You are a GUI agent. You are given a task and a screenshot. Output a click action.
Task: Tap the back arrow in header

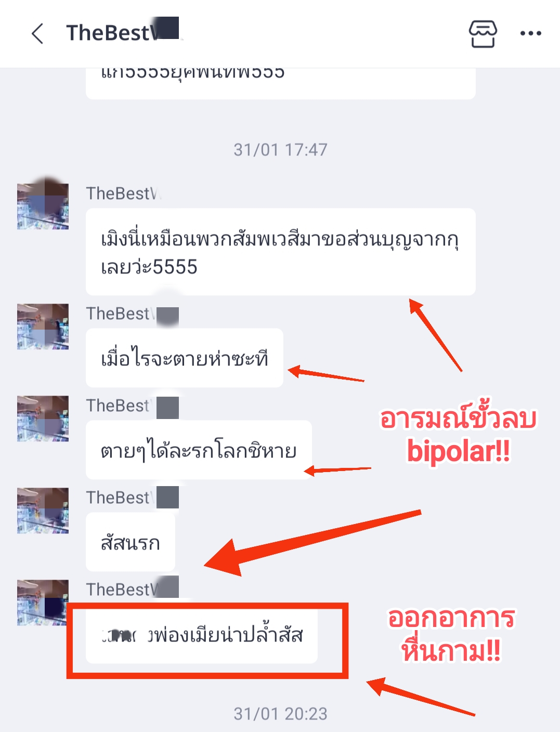pyautogui.click(x=37, y=33)
